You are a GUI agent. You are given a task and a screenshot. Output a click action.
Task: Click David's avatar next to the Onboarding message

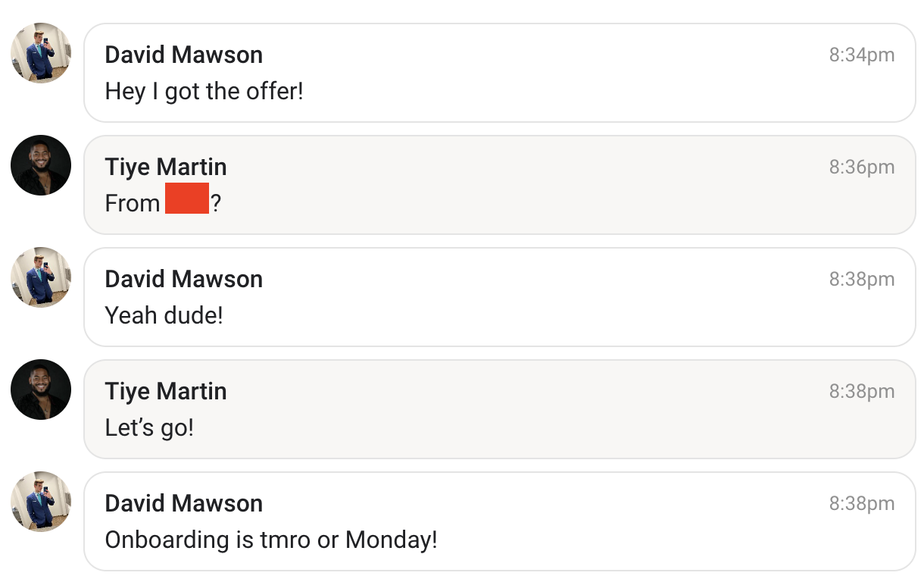tap(41, 502)
